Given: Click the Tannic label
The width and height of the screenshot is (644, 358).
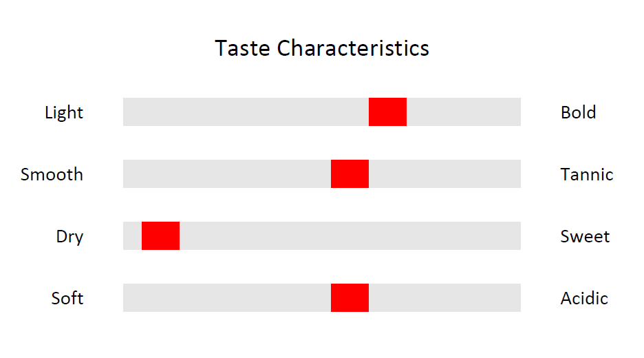Looking at the screenshot, I should [x=587, y=174].
